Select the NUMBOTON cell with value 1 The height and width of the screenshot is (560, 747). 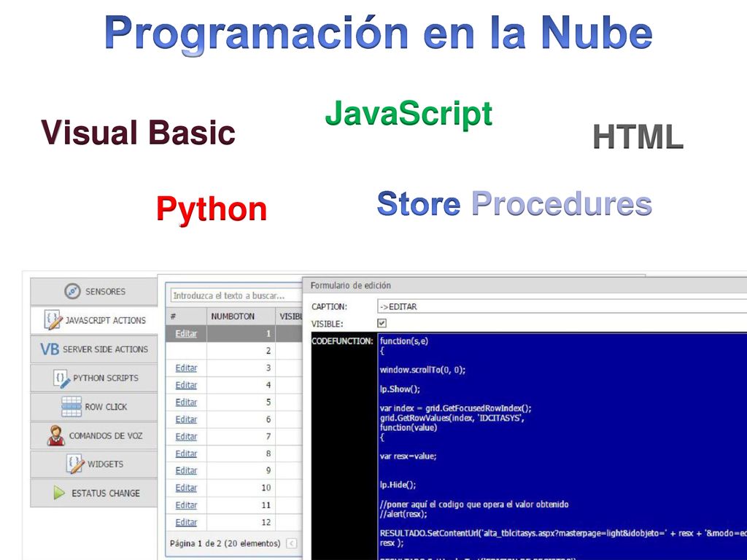pos(241,334)
